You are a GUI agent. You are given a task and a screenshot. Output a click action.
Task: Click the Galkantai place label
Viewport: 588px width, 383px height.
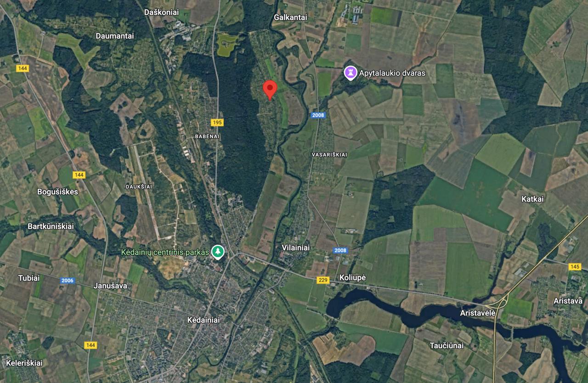(x=290, y=17)
